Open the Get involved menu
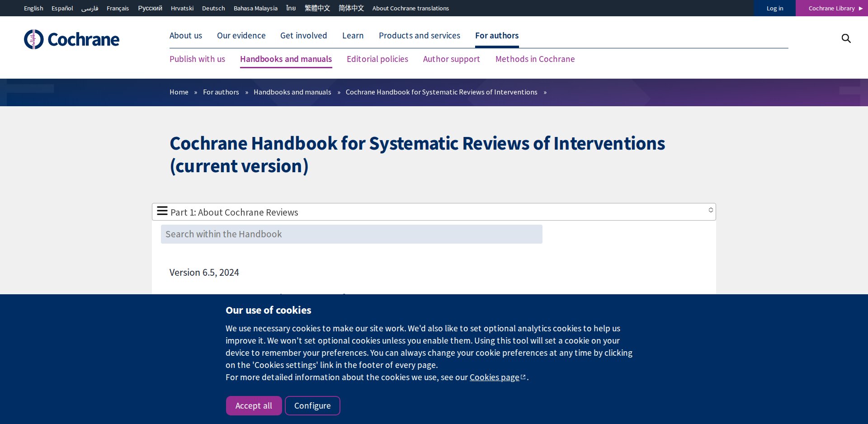Image resolution: width=868 pixels, height=424 pixels. pyautogui.click(x=303, y=35)
